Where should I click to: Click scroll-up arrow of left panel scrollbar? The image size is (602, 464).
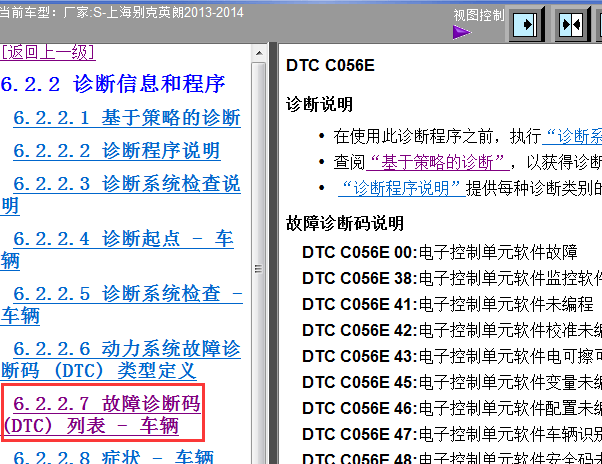click(259, 53)
